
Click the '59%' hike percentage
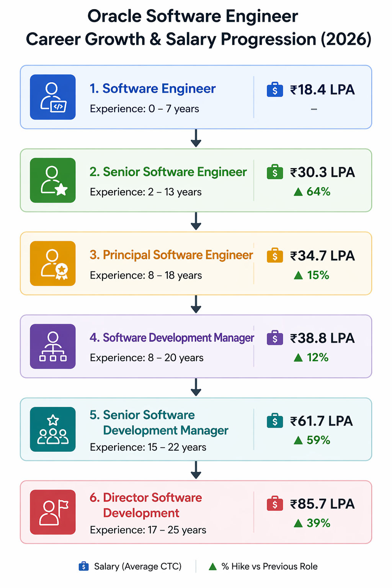(x=318, y=440)
